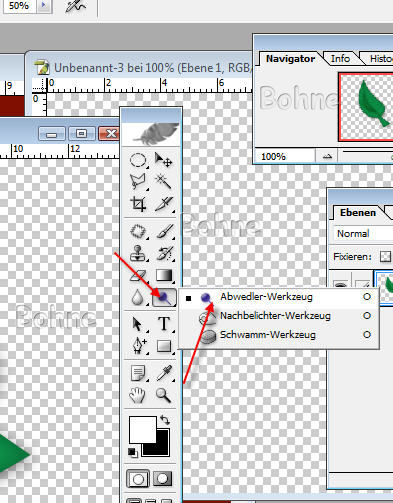Open the 50% zoom dropdown arrow

[44, 6]
